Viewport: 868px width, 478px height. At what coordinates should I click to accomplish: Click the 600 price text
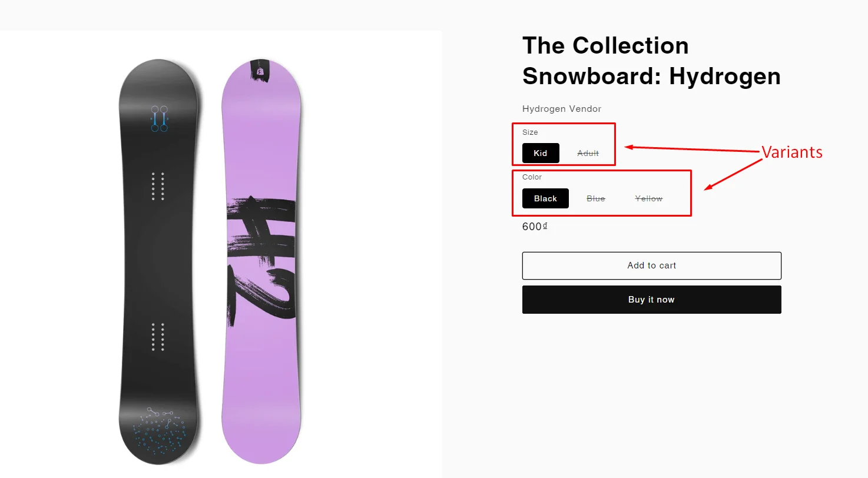(531, 226)
